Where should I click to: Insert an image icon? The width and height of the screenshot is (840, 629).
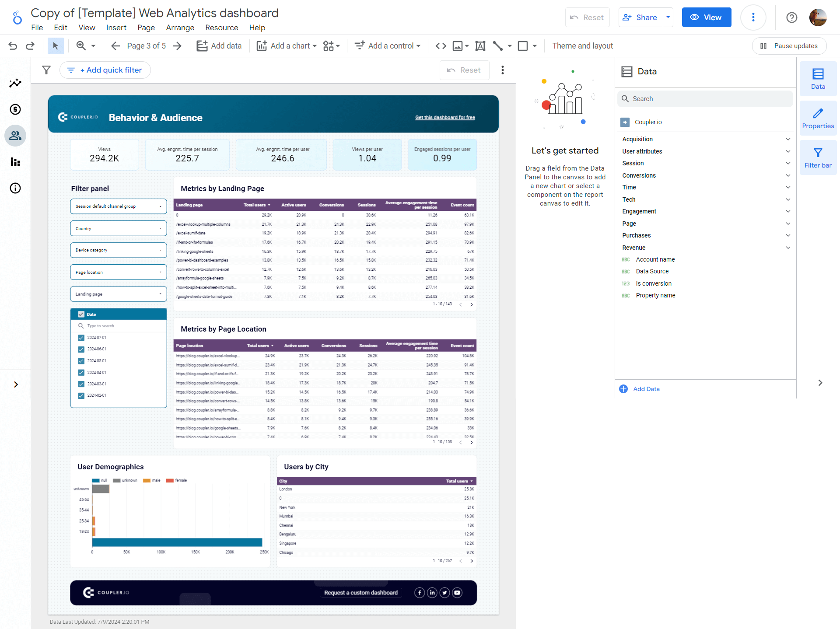coord(458,46)
